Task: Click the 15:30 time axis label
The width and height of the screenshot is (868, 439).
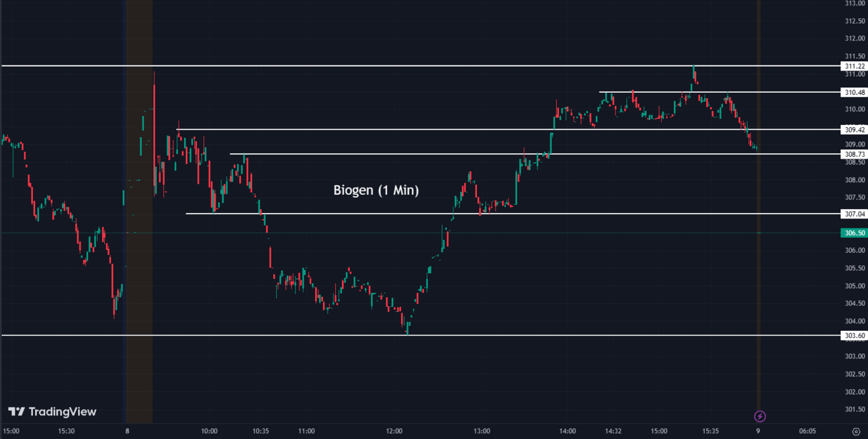Action: (x=66, y=431)
